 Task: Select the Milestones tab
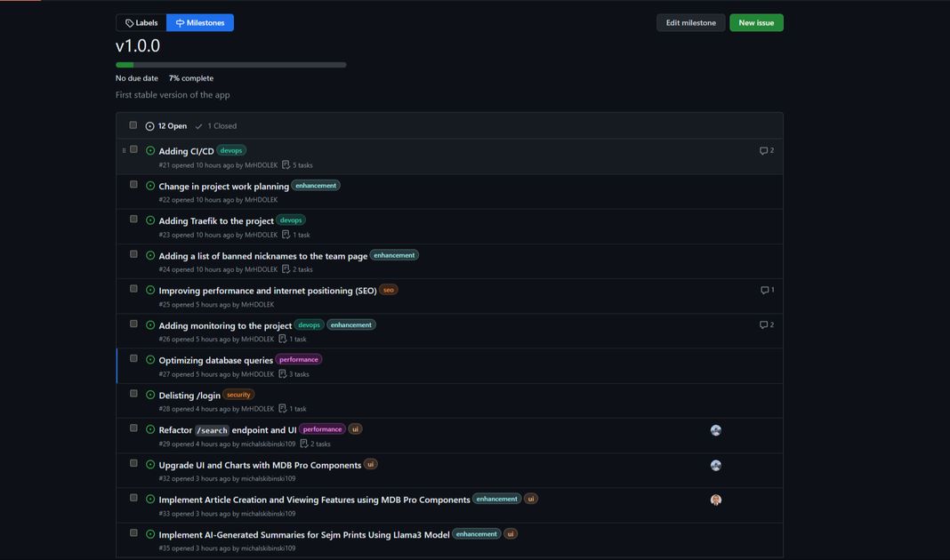point(200,23)
